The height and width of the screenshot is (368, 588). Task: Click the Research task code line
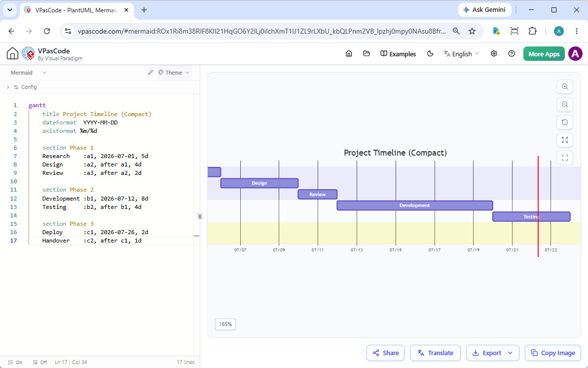point(95,156)
